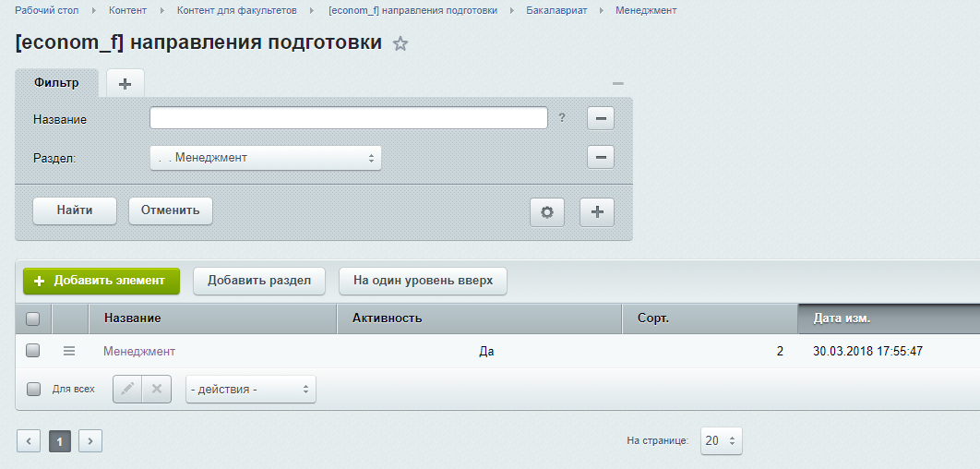Image resolution: width=980 pixels, height=469 pixels.
Task: Expand the - действия - dropdown
Action: (x=250, y=390)
